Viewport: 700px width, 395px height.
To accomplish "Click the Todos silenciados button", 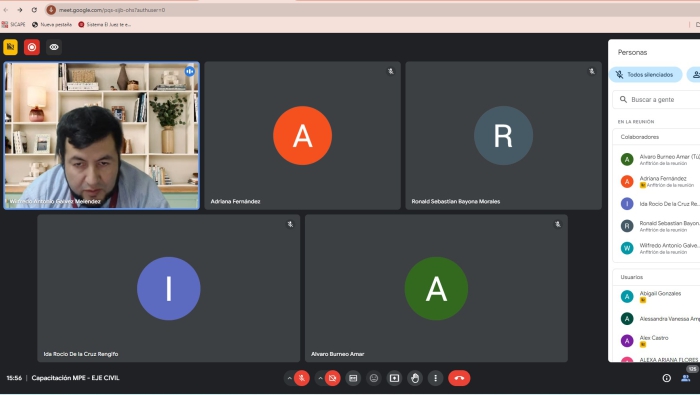I will pos(646,75).
